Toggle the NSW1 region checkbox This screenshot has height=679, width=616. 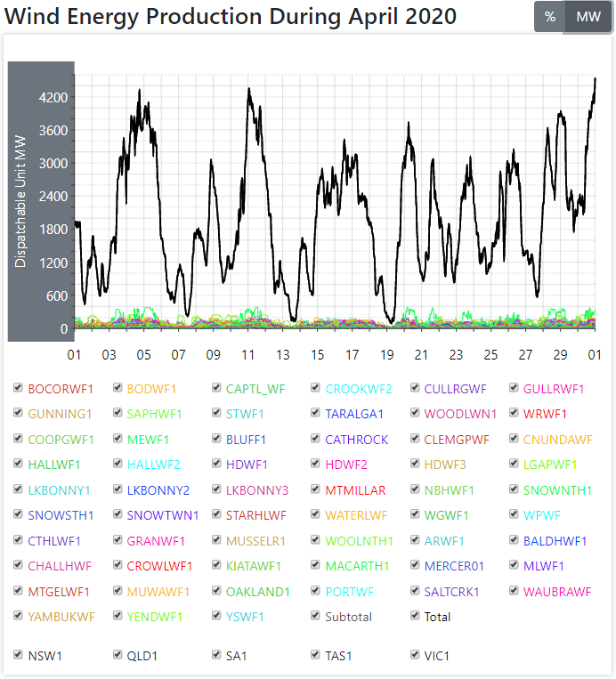click(20, 655)
